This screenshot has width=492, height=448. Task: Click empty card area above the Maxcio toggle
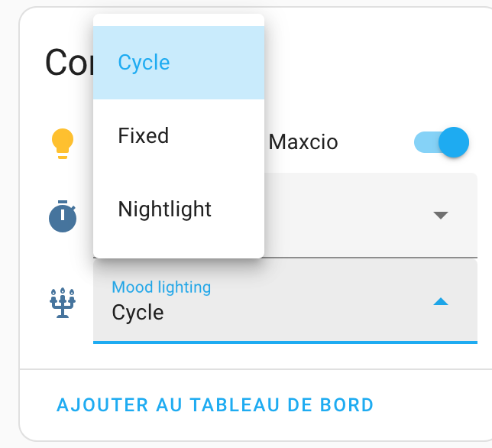click(x=377, y=79)
